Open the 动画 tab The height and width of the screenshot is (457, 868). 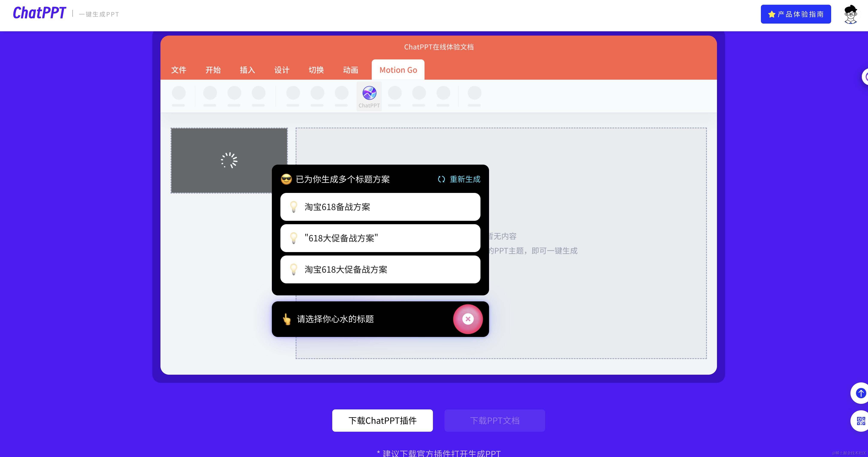[x=350, y=70]
